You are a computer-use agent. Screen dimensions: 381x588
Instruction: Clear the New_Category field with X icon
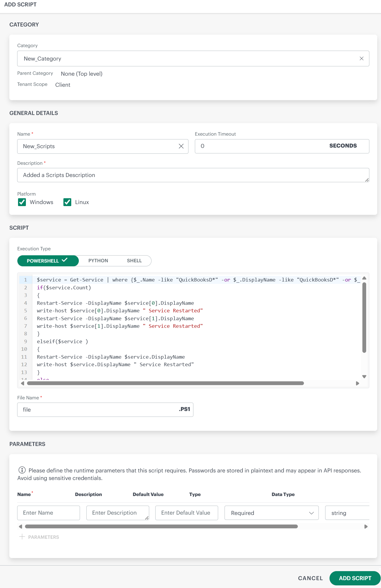coord(362,59)
